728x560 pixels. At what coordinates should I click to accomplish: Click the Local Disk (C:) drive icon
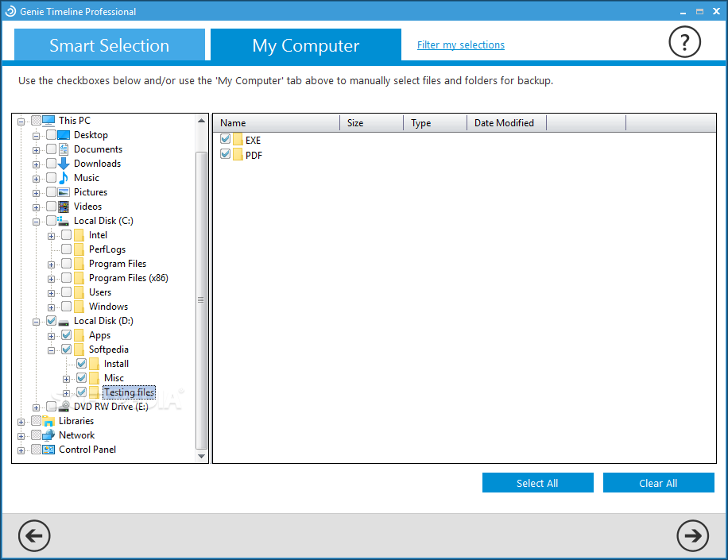click(64, 221)
